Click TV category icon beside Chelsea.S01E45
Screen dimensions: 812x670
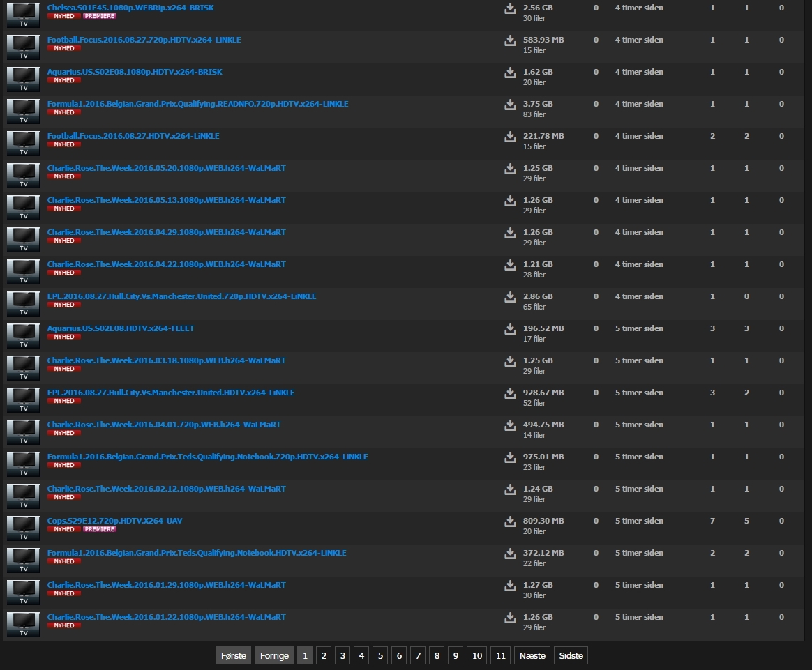tap(23, 14)
